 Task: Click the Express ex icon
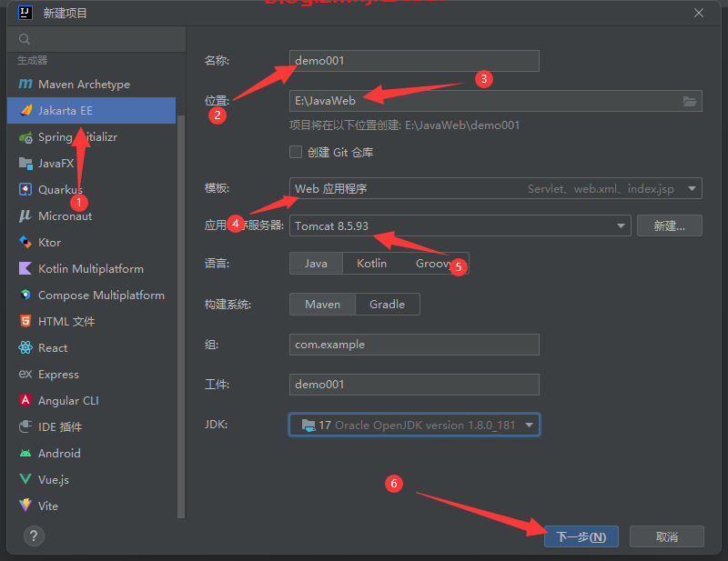(x=25, y=374)
